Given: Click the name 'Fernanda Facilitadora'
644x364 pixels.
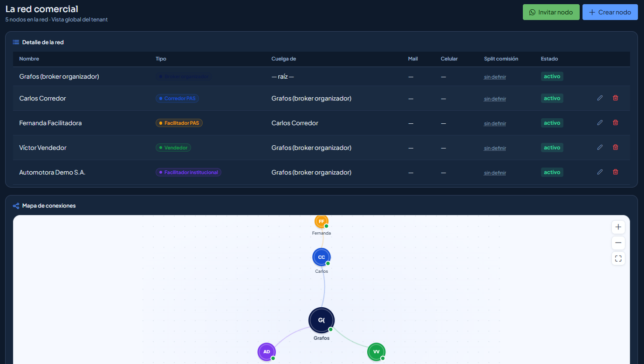Looking at the screenshot, I should (50, 123).
